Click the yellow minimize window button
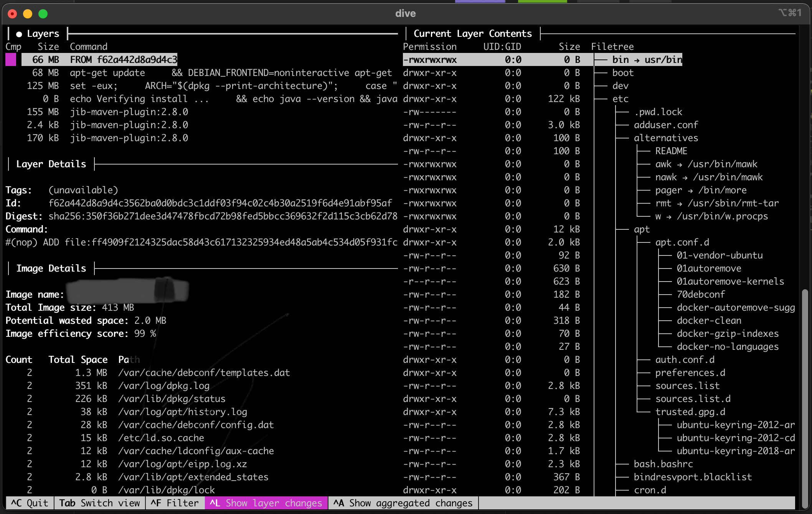Viewport: 812px width, 514px height. pos(28,14)
